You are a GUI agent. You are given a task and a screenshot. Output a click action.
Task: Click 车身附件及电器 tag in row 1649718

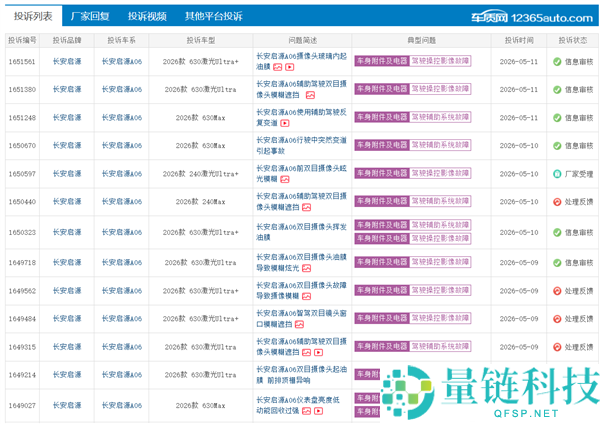tap(382, 262)
